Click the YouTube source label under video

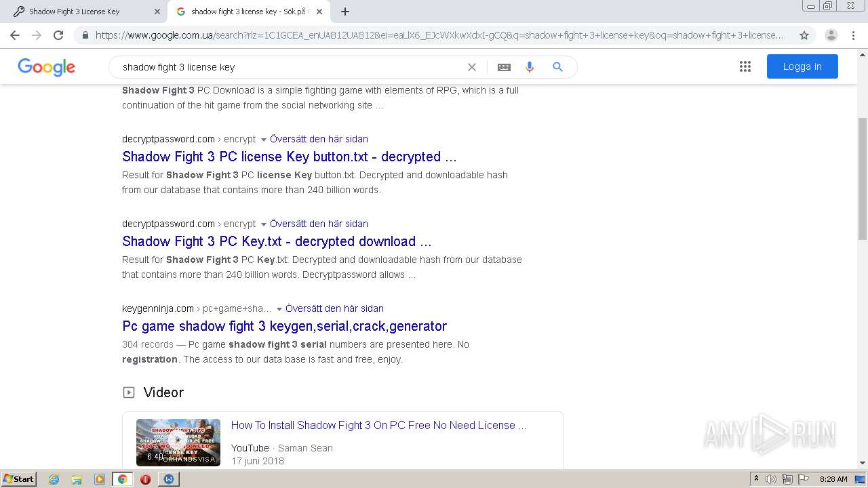250,448
